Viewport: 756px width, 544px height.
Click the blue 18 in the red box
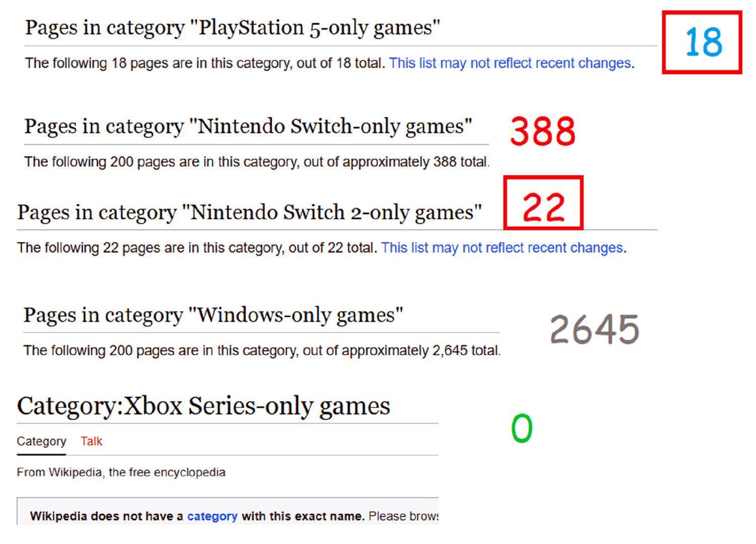click(x=703, y=42)
